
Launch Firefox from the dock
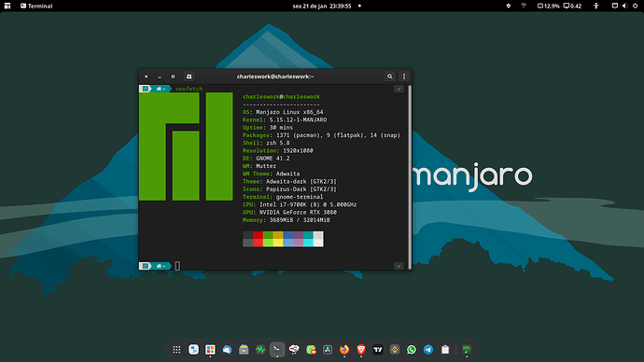(344, 350)
